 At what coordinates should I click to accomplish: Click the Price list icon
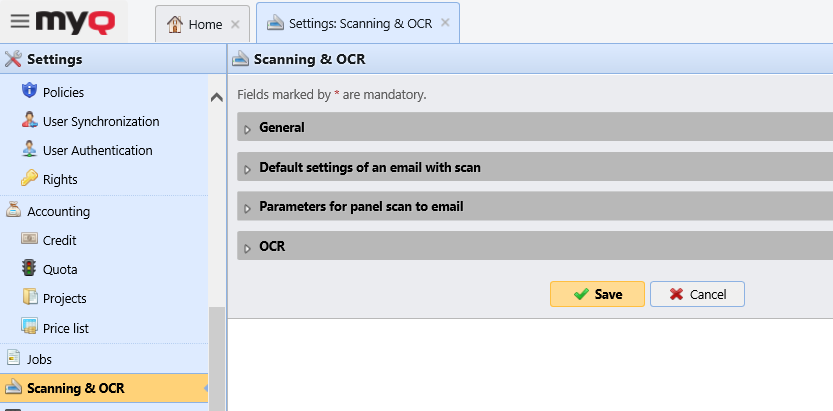pyautogui.click(x=29, y=327)
